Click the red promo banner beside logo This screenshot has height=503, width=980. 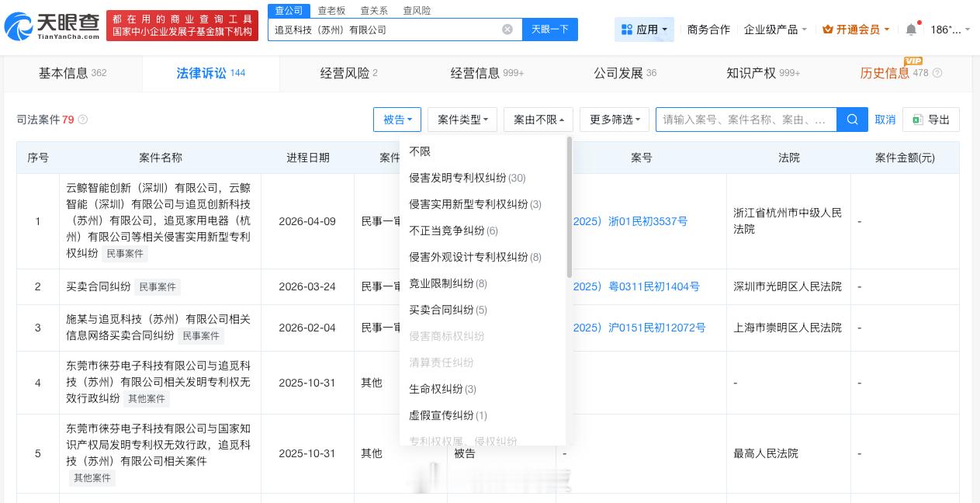click(182, 26)
